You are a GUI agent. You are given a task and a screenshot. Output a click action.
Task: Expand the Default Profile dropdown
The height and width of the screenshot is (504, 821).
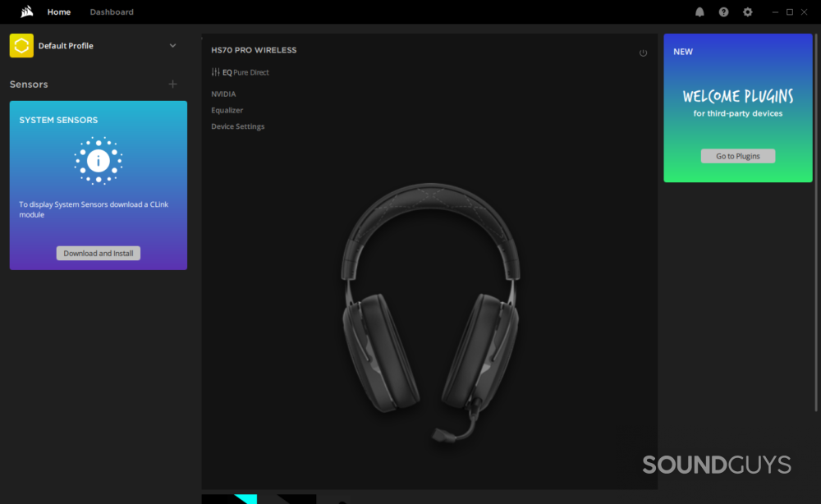click(x=172, y=45)
